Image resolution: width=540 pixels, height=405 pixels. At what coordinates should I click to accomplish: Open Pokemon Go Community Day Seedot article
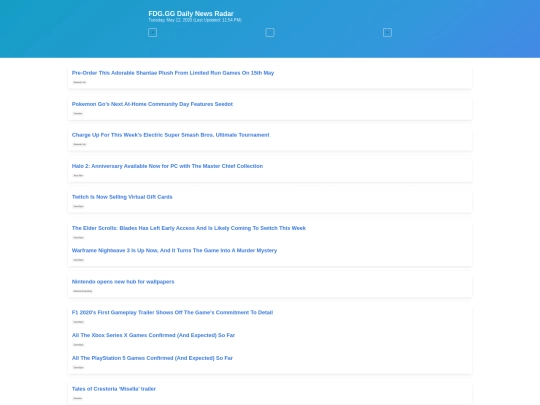[152, 104]
